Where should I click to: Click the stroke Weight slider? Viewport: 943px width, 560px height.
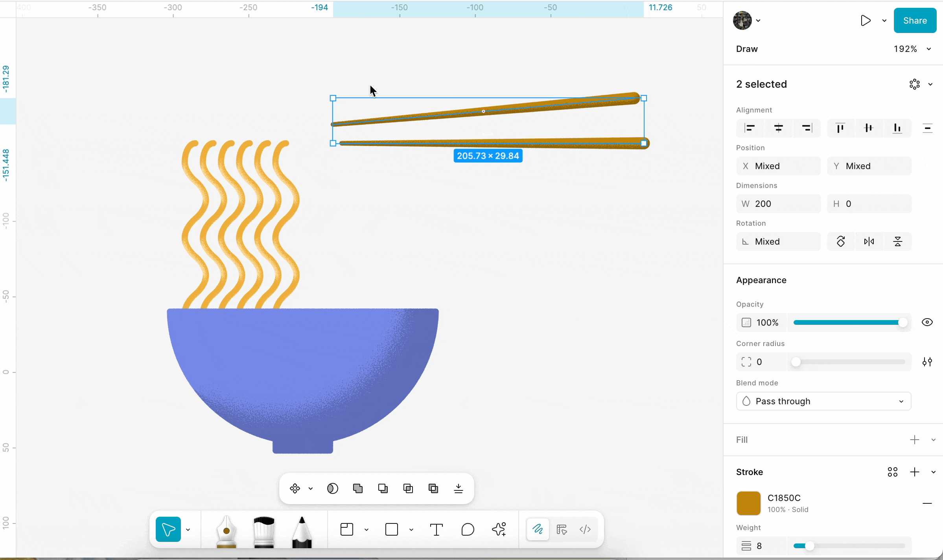pyautogui.click(x=849, y=546)
